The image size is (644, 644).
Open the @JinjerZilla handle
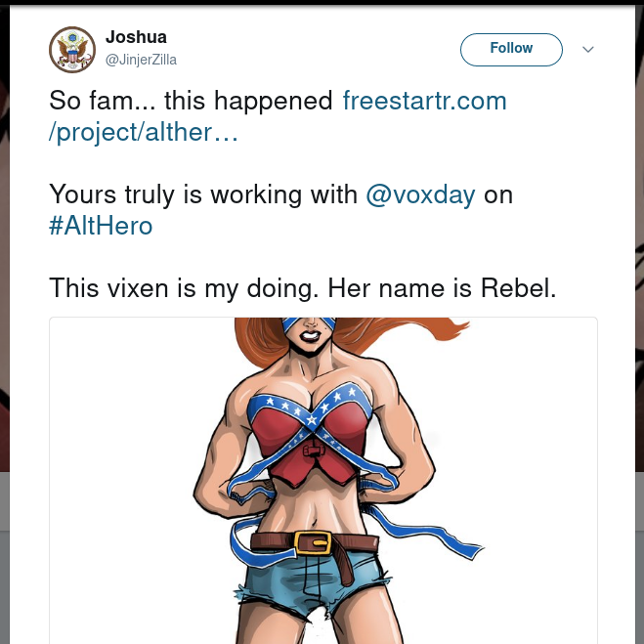click(141, 60)
